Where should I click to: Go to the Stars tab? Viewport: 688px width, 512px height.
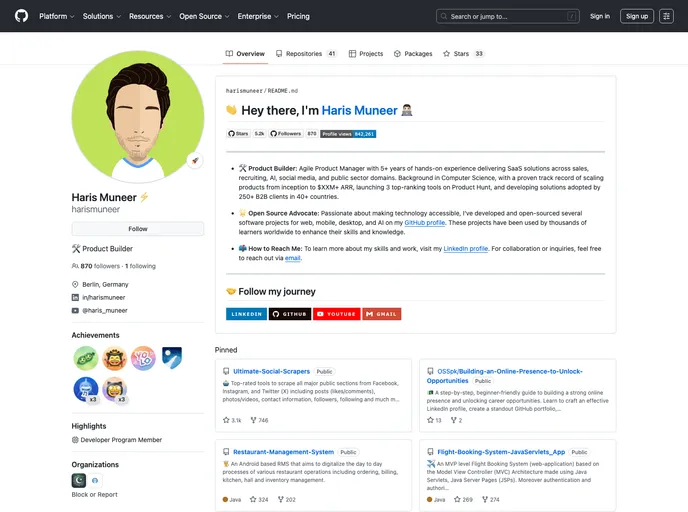pos(465,54)
